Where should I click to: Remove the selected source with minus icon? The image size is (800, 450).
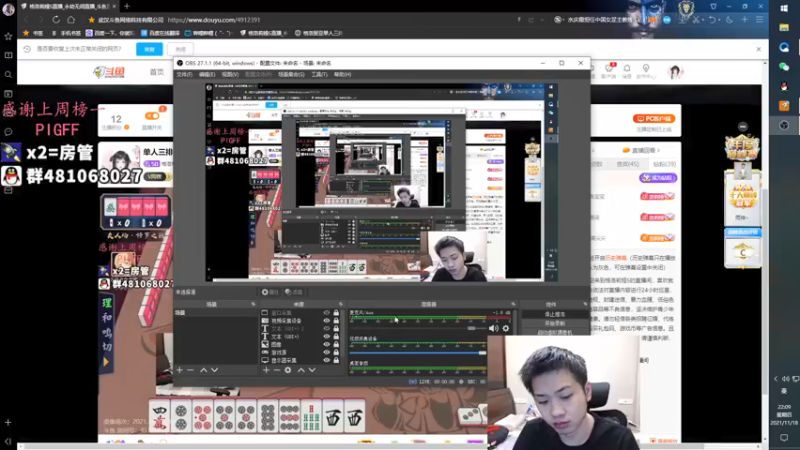tap(277, 370)
